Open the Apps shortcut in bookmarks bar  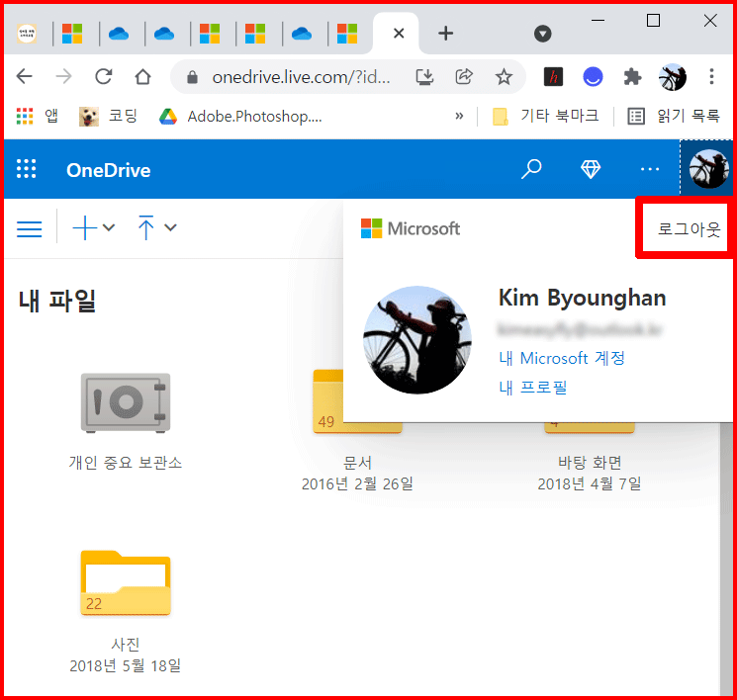(x=38, y=116)
